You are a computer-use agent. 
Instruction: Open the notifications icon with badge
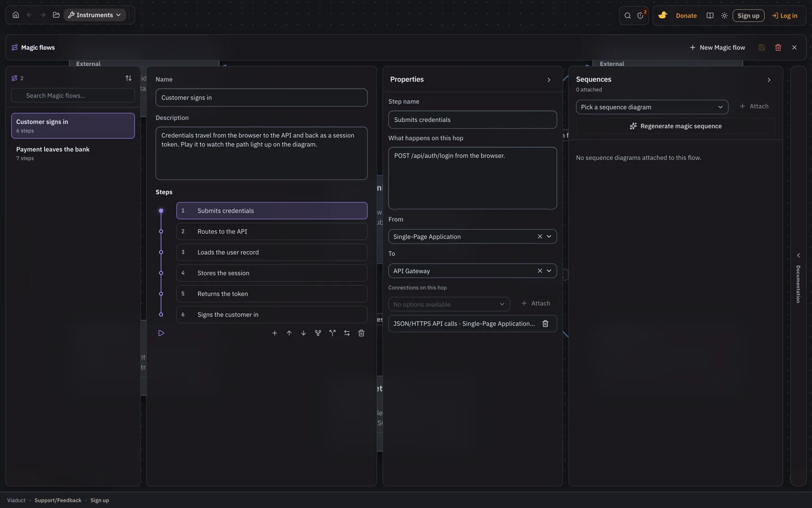tap(641, 16)
